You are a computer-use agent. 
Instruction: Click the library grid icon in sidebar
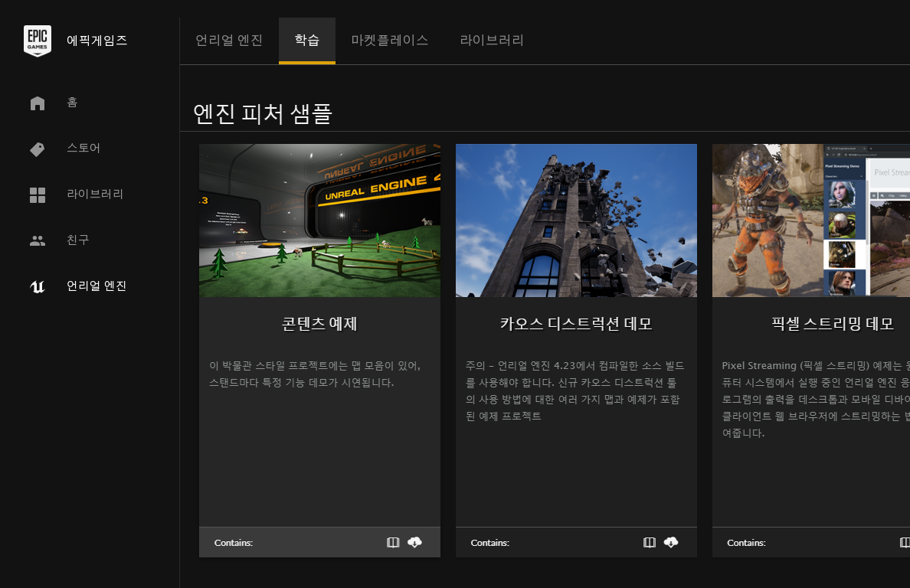[38, 194]
